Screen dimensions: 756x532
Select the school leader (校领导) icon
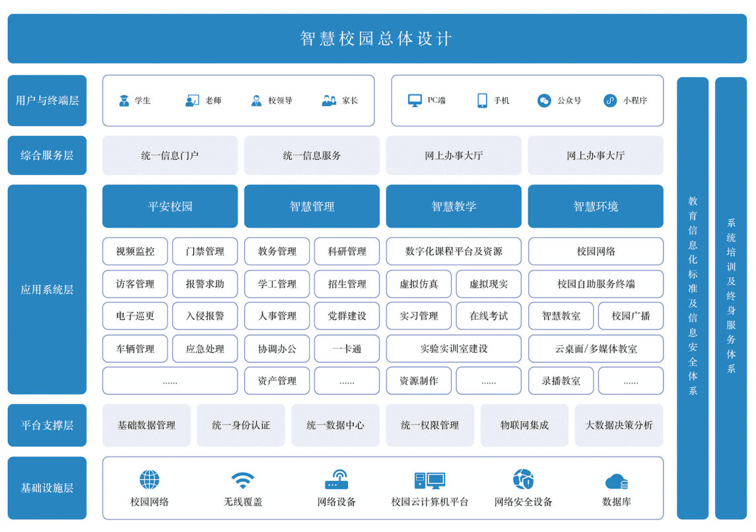pos(256,101)
